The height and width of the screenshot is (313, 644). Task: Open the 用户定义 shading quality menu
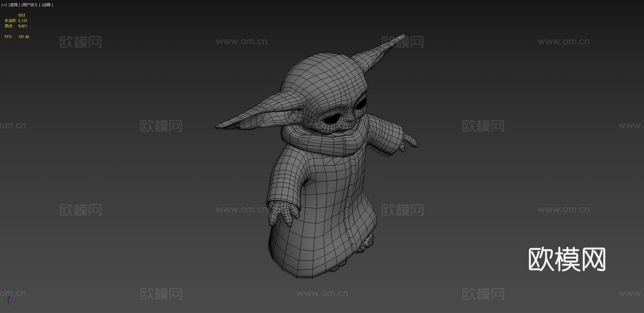30,5
